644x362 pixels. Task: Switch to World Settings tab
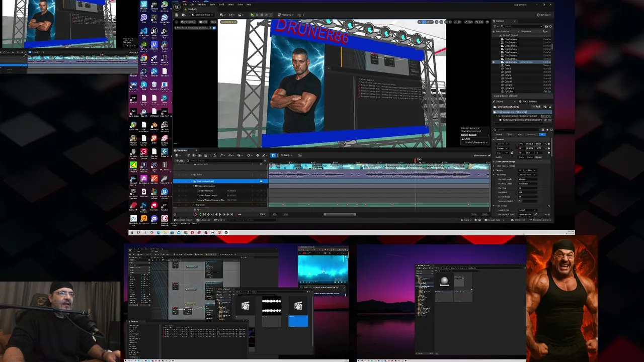coord(528,102)
